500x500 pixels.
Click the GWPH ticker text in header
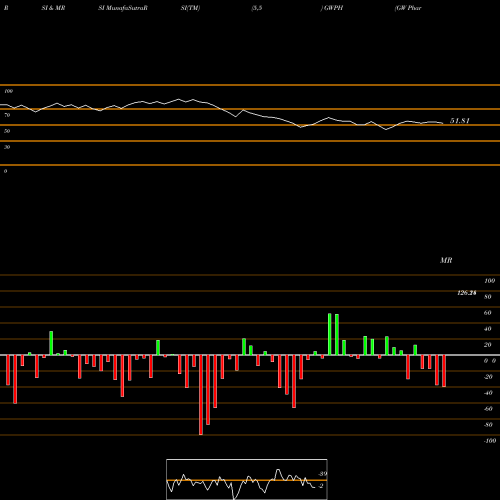(333, 8)
